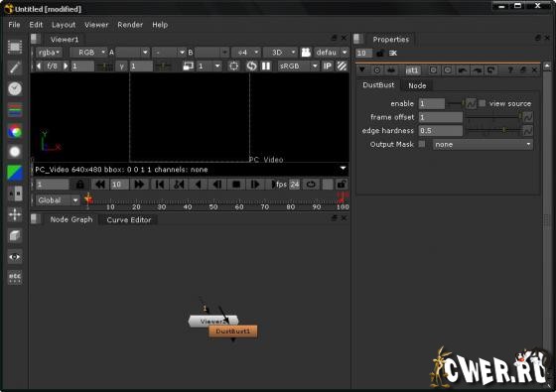Click the checkerboard overlay stripes icon

[342, 65]
